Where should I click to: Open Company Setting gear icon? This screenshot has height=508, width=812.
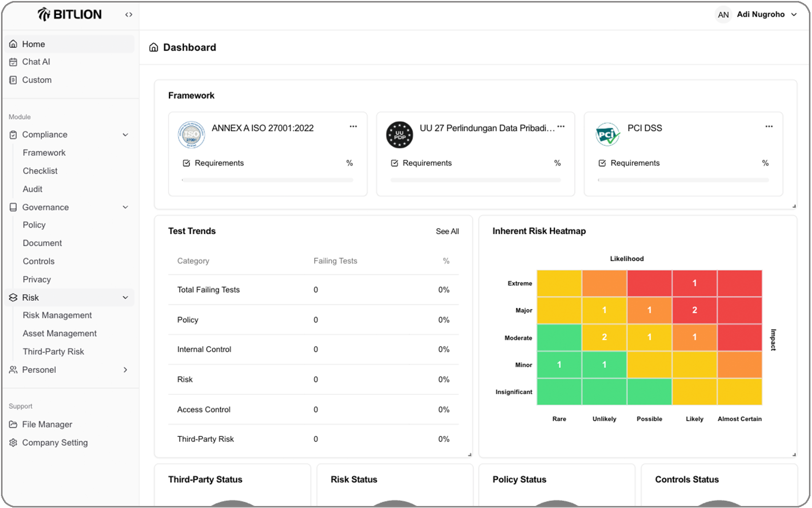(14, 443)
